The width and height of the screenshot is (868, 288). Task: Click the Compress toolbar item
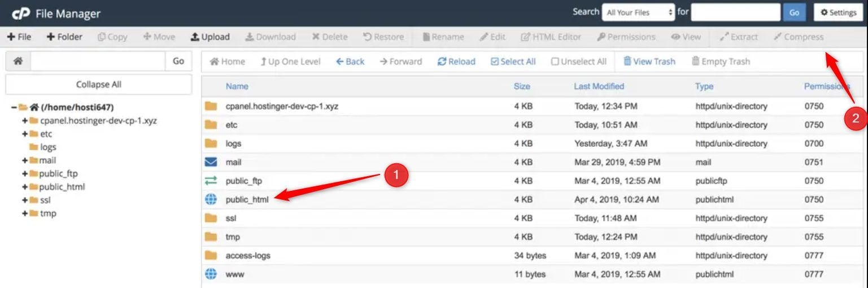coord(799,37)
